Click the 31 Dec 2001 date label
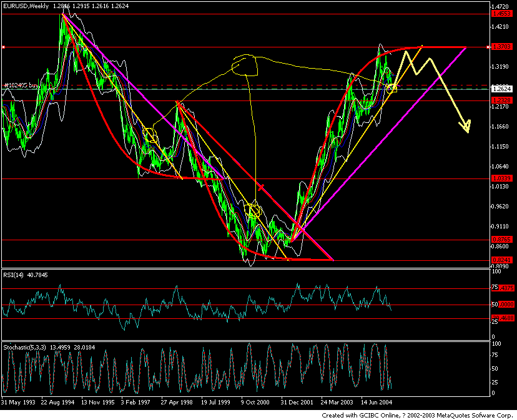517x420 pixels. pos(297,402)
